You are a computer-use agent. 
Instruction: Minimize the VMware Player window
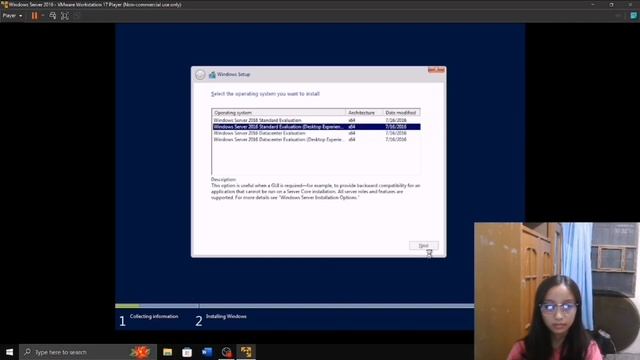click(x=593, y=4)
